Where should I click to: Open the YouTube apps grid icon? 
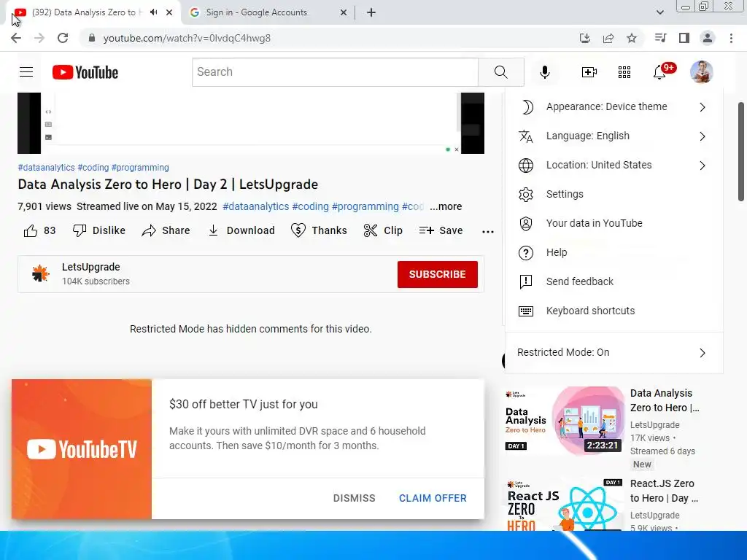[x=624, y=72]
